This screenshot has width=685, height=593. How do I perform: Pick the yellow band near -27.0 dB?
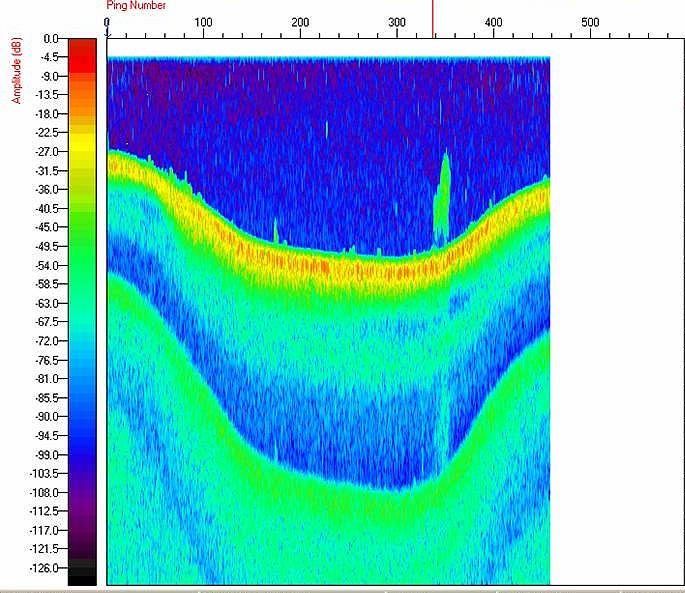click(x=82, y=151)
